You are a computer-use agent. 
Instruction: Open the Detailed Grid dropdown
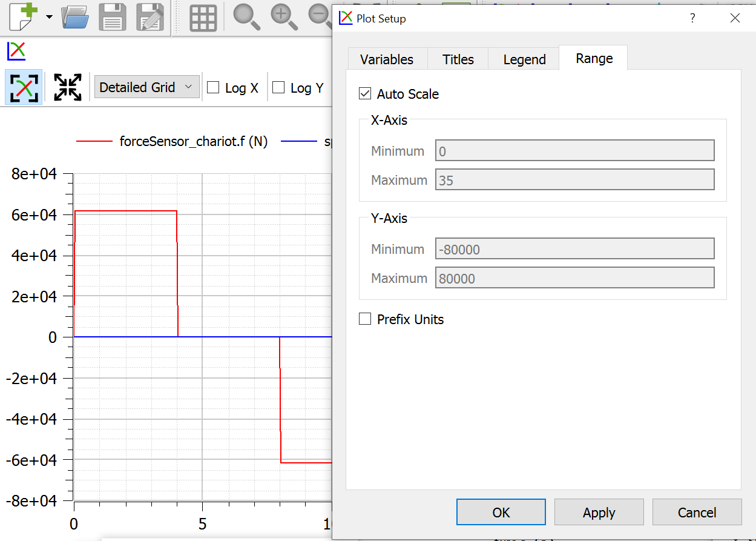pyautogui.click(x=146, y=87)
